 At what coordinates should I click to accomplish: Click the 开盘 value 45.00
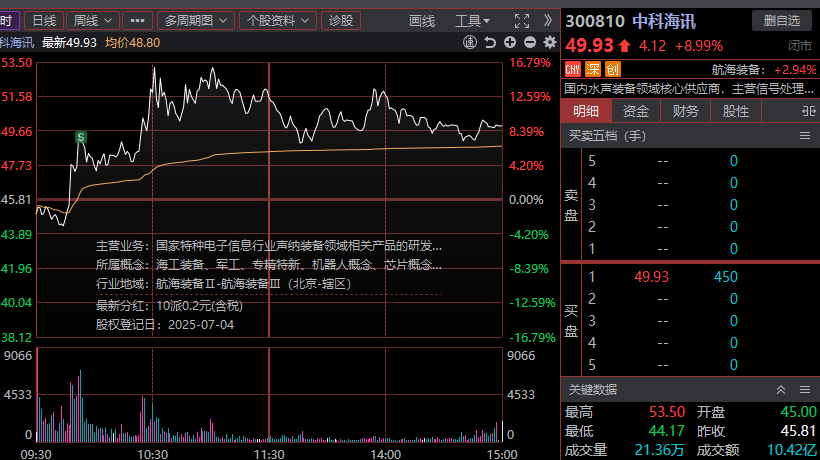[798, 412]
